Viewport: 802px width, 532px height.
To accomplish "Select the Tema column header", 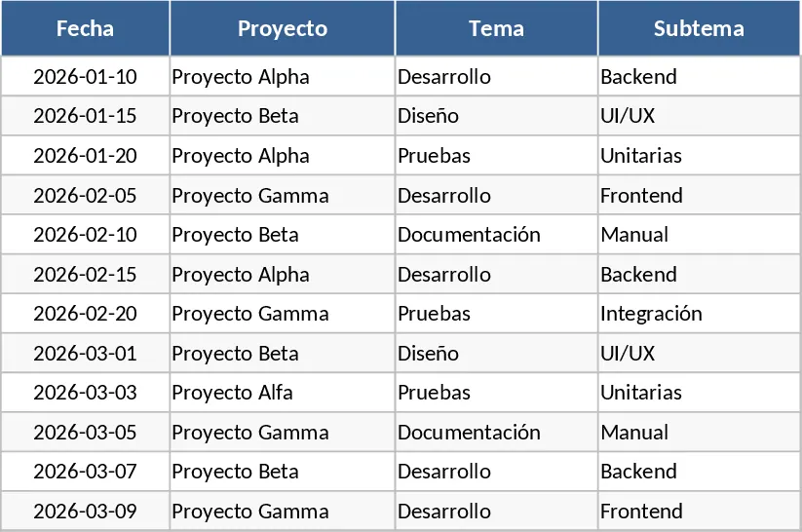I will click(496, 28).
